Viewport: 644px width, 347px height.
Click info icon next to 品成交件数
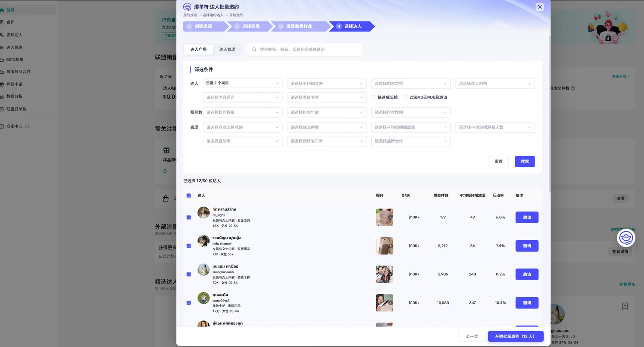click(x=573, y=88)
